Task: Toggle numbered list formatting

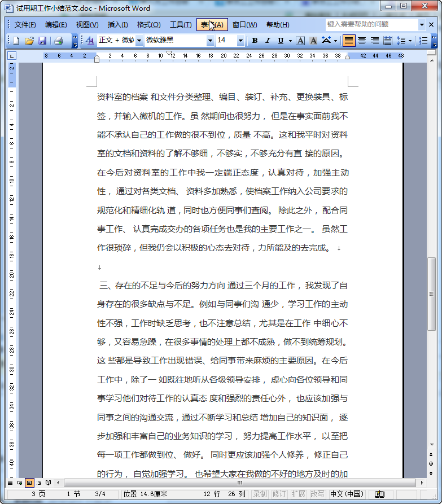Action: [x=423, y=41]
